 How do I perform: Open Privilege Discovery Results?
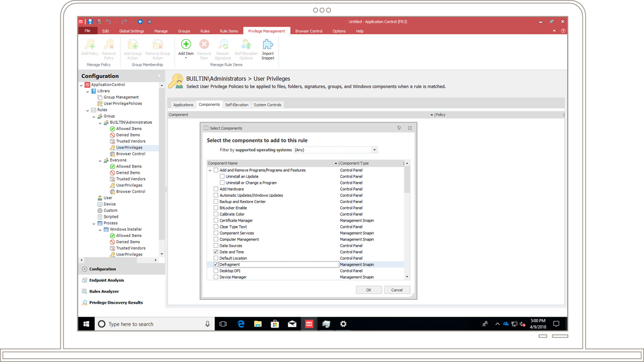coord(116,303)
